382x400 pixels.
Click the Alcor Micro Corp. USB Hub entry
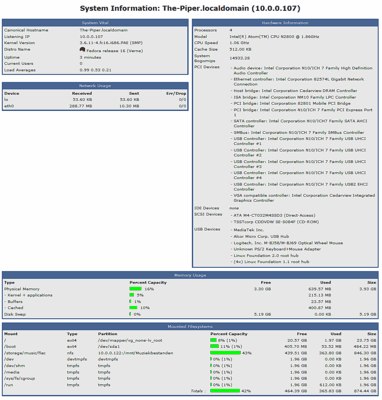tap(261, 236)
